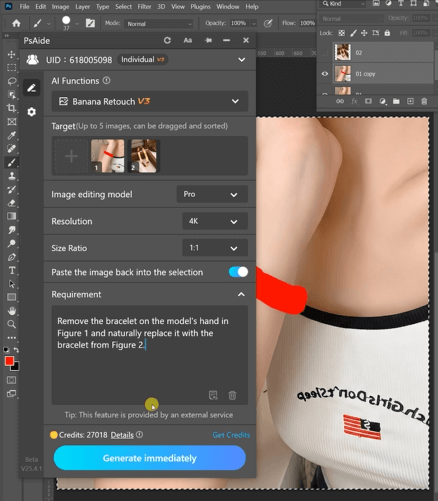Select the Zoom tool
The height and width of the screenshot is (501, 438).
click(12, 324)
